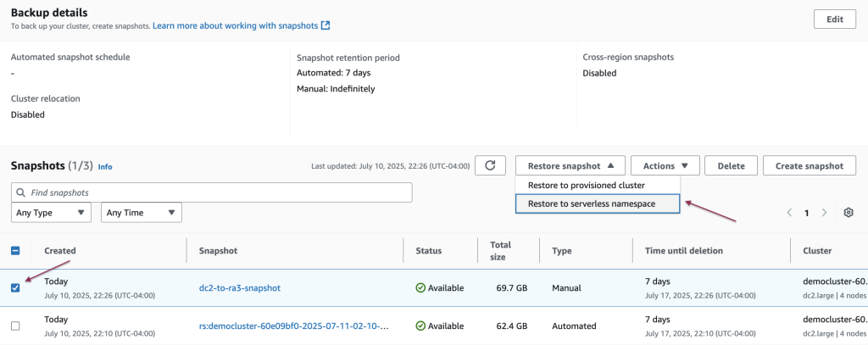Go to next page of snapshots
This screenshot has height=351, width=868.
coord(824,213)
